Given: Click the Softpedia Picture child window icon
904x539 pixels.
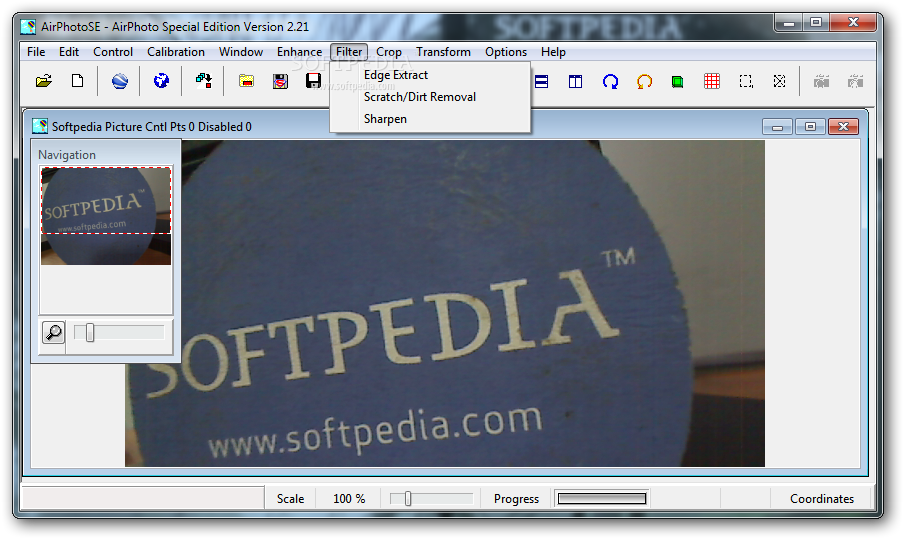Looking at the screenshot, I should coord(40,126).
